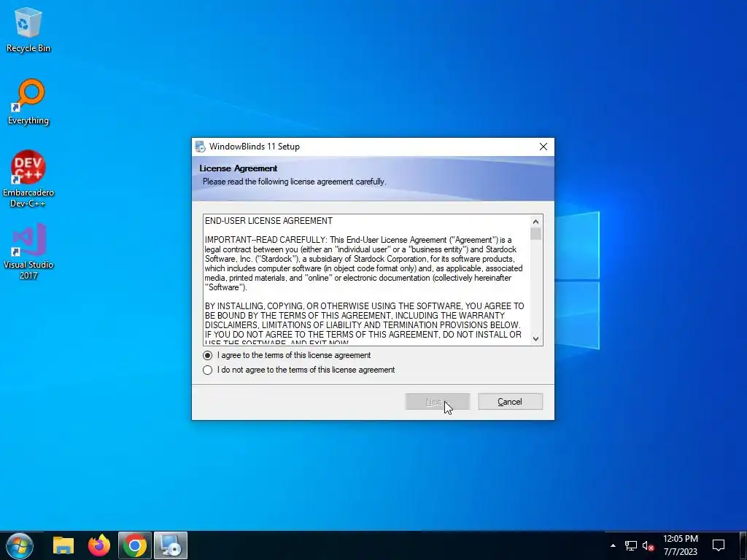Click the END-USER LICENSE AGREEMENT heading text

coord(268,221)
